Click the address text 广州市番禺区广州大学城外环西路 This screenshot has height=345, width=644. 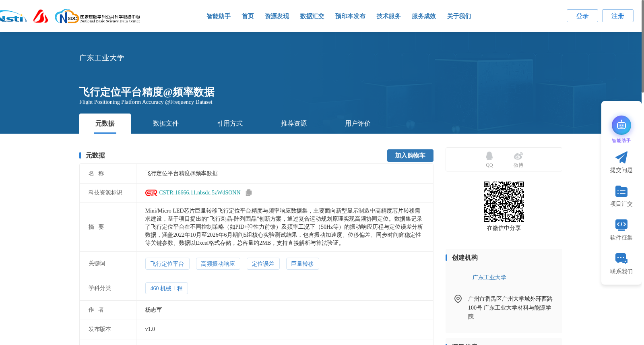click(x=510, y=299)
